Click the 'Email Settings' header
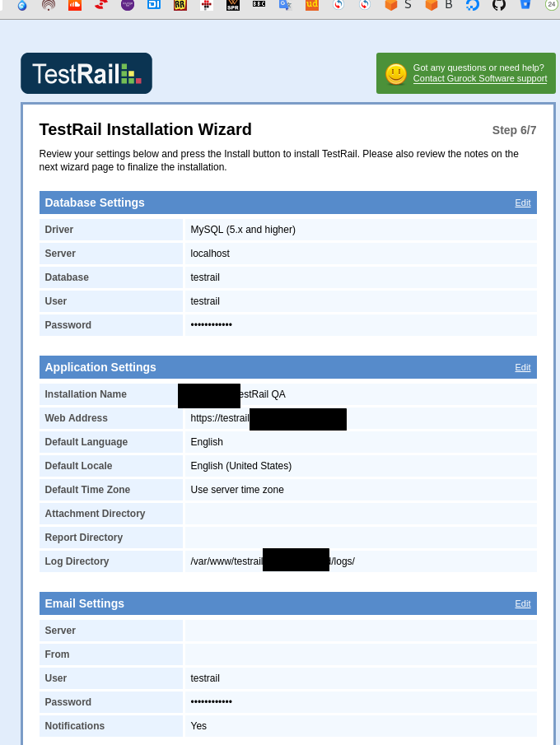The width and height of the screenshot is (560, 745). [x=84, y=603]
